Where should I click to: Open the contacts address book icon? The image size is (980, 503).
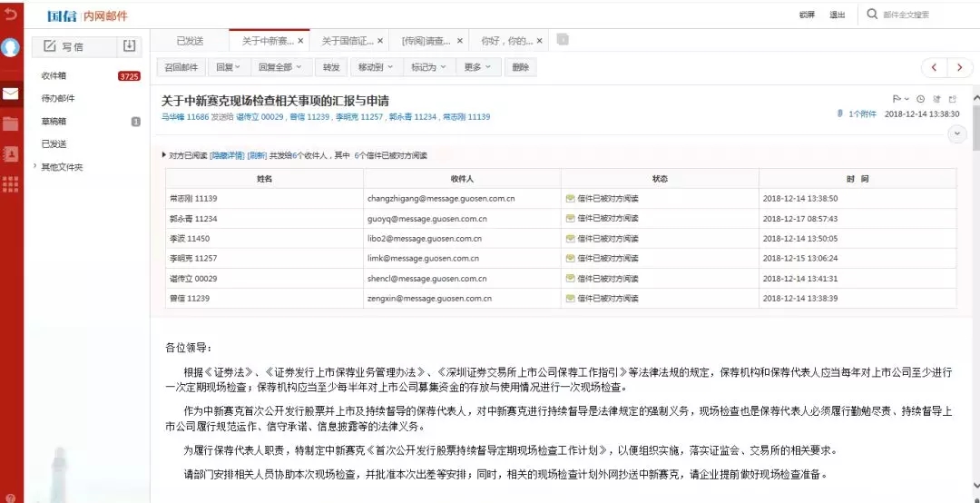click(x=11, y=153)
